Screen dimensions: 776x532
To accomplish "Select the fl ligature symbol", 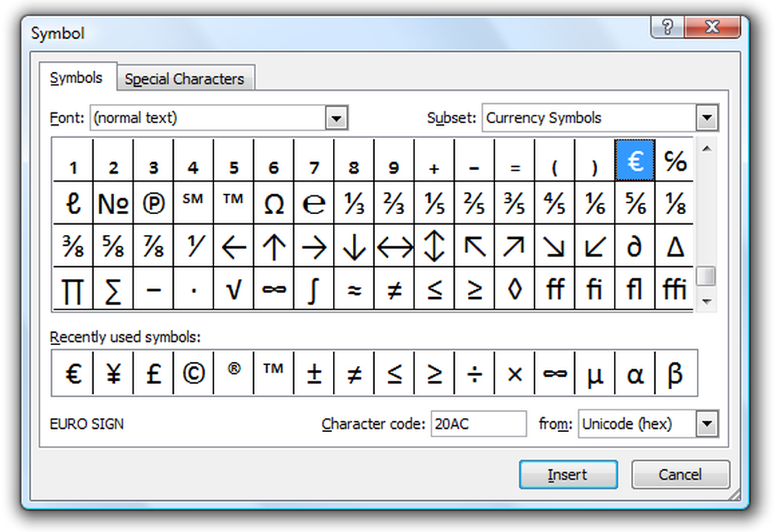I will 635,288.
